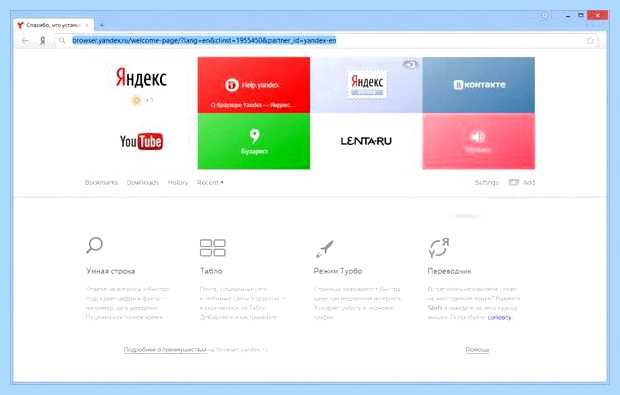Viewport: 620px width, 395px height.
Task: Open the LENTA.RU tile
Action: [366, 141]
